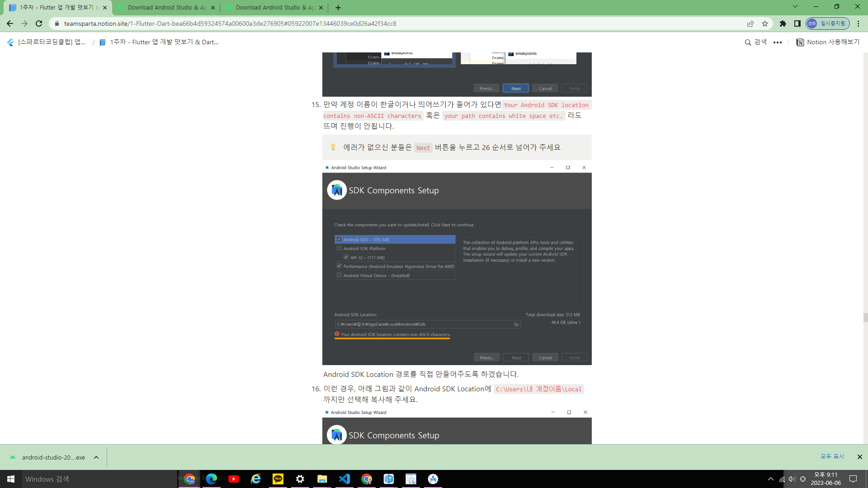Image resolution: width=868 pixels, height=488 pixels.
Task: Bookmark this page with the star
Action: [765, 23]
